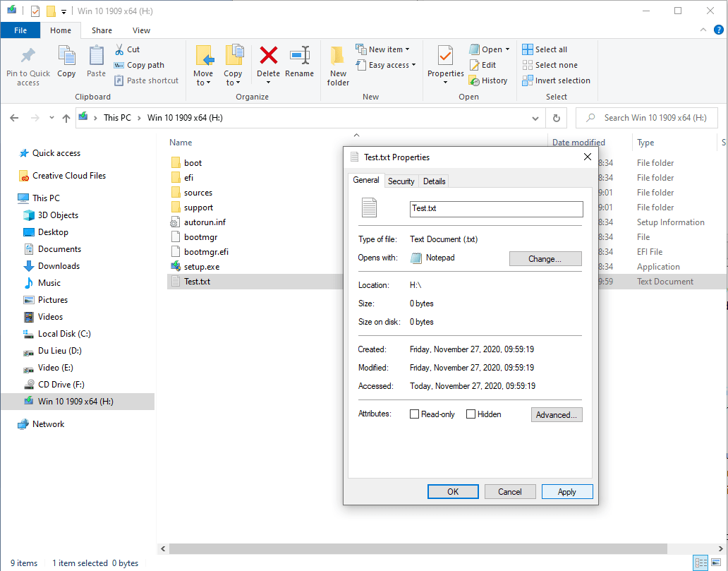Close the Test.txt Properties dialog

[588, 157]
